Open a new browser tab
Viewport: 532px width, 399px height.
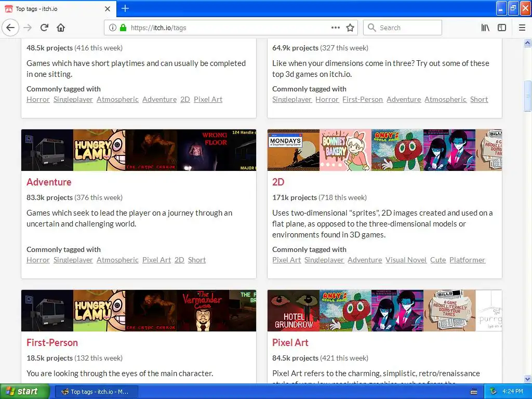coord(125,8)
